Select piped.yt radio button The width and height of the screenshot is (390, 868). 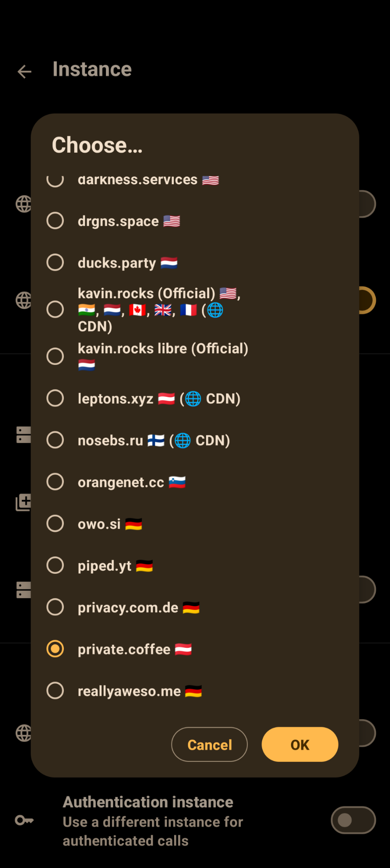[x=55, y=565]
